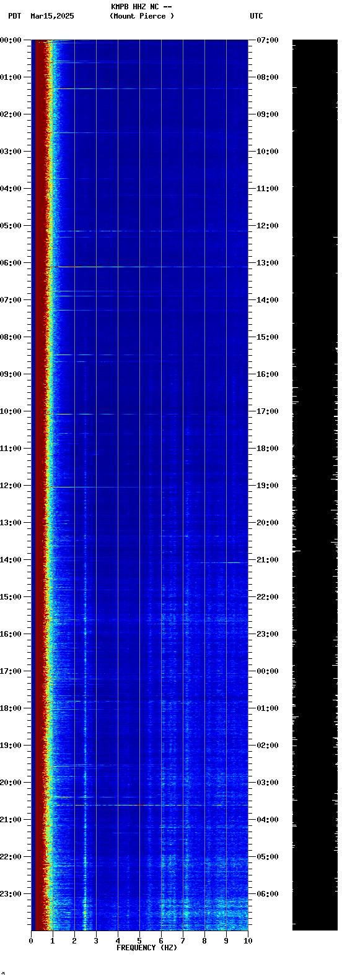Click the 09:00 UTC label on the right axis
342x980 pixels.
click(268, 114)
